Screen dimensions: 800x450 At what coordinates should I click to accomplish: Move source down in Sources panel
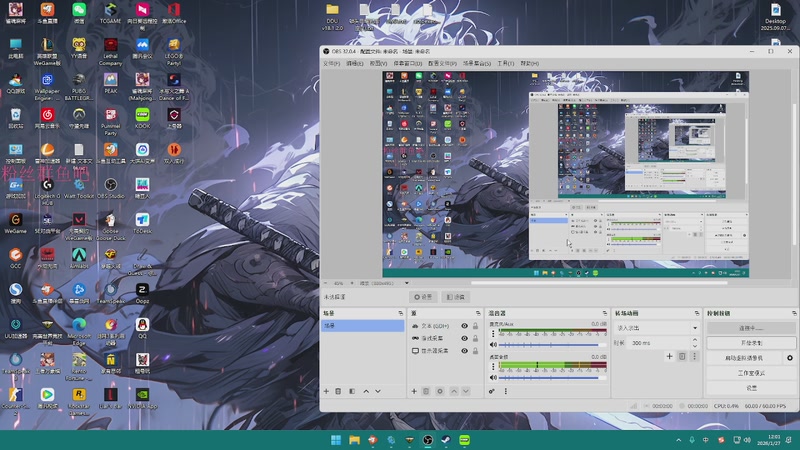pos(466,391)
